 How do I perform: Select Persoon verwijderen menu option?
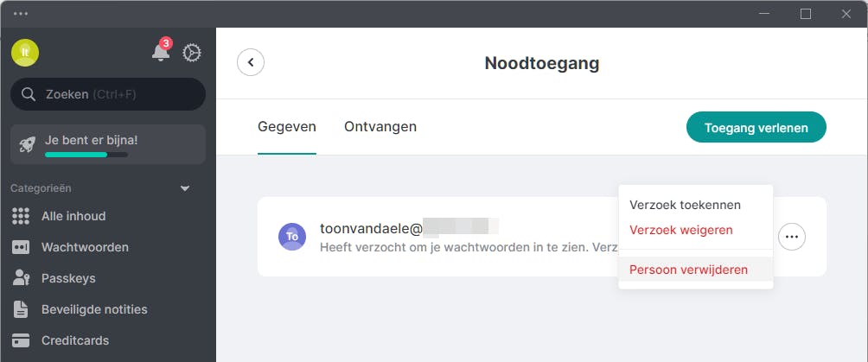pos(688,270)
